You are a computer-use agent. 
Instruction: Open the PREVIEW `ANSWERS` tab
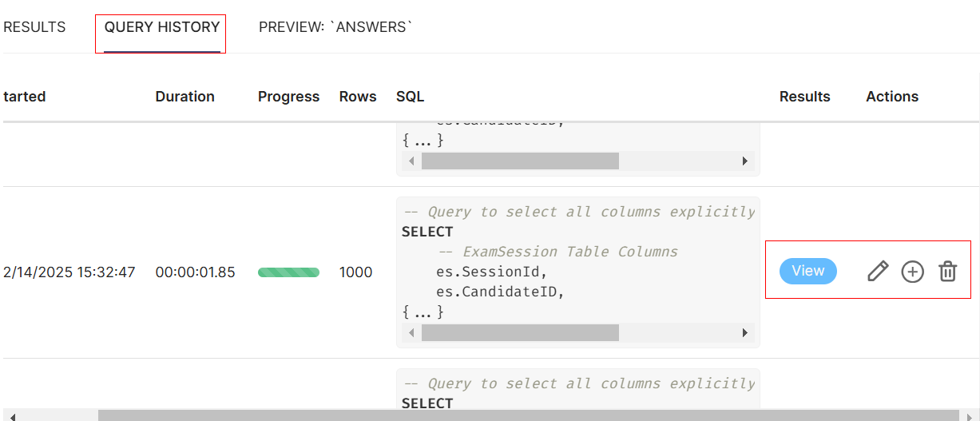tap(335, 27)
